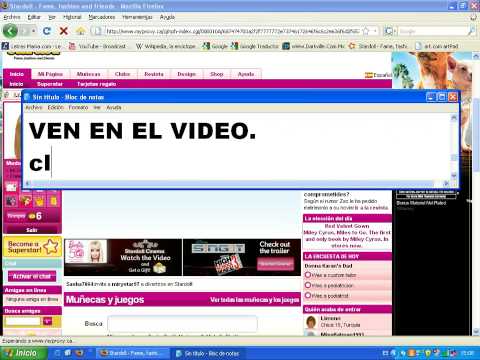Click the dark flower icon in Stardoll sidebar

(12, 201)
